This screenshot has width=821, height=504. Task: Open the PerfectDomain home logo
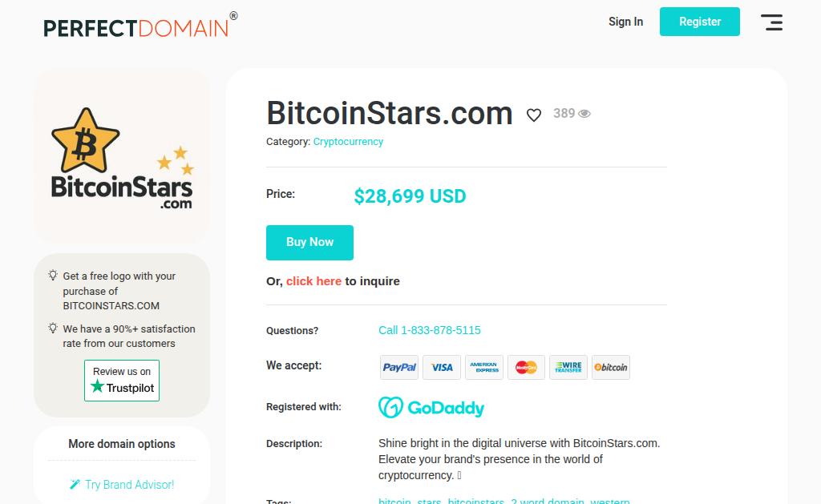[x=136, y=27]
